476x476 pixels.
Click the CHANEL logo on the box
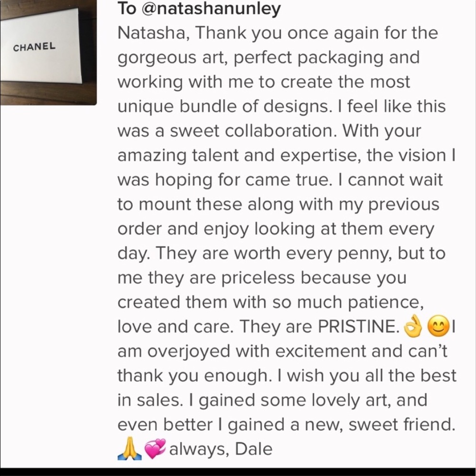[x=34, y=48]
